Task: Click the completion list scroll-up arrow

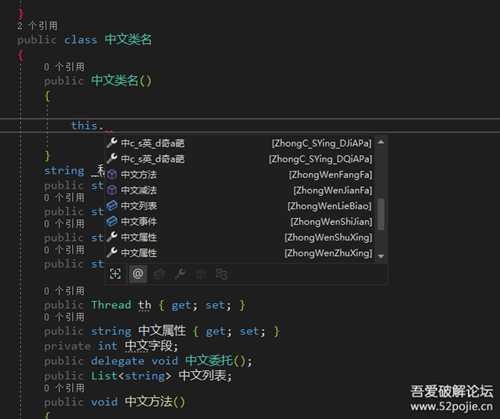Action: (x=381, y=142)
